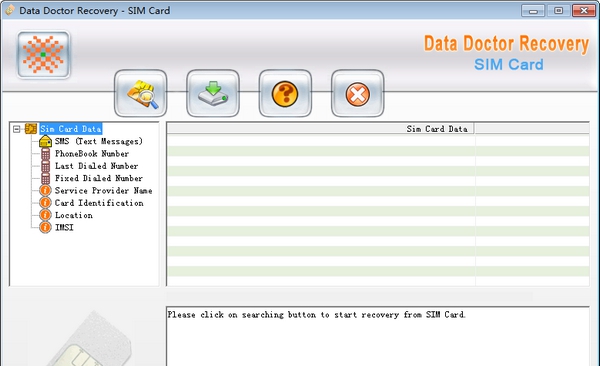This screenshot has width=600, height=366.
Task: Click the keypad icon beside Last Dialed Number
Action: 46,166
